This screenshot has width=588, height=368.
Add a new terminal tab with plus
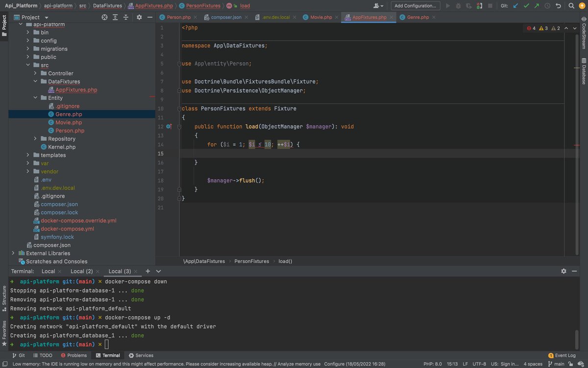[147, 271]
